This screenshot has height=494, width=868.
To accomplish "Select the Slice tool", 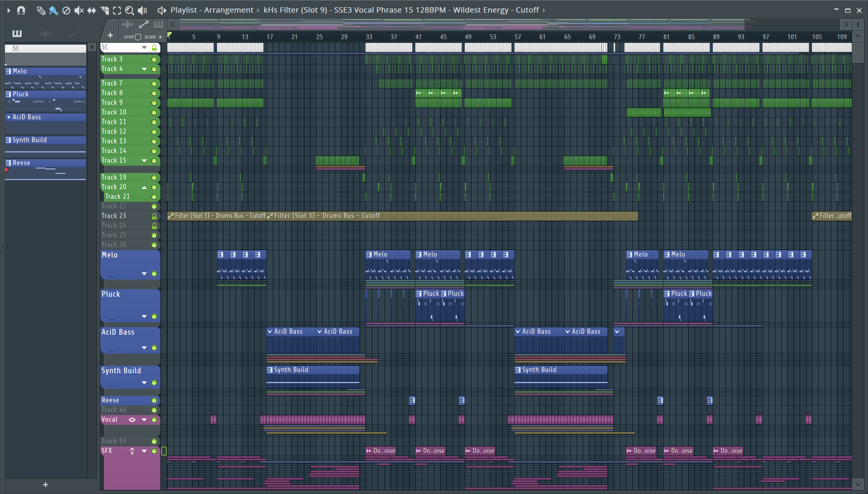I will pyautogui.click(x=105, y=11).
